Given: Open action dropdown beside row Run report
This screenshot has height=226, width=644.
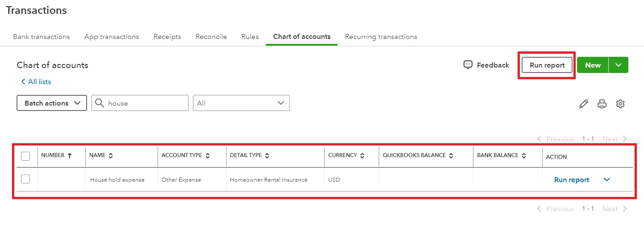Looking at the screenshot, I should (607, 179).
